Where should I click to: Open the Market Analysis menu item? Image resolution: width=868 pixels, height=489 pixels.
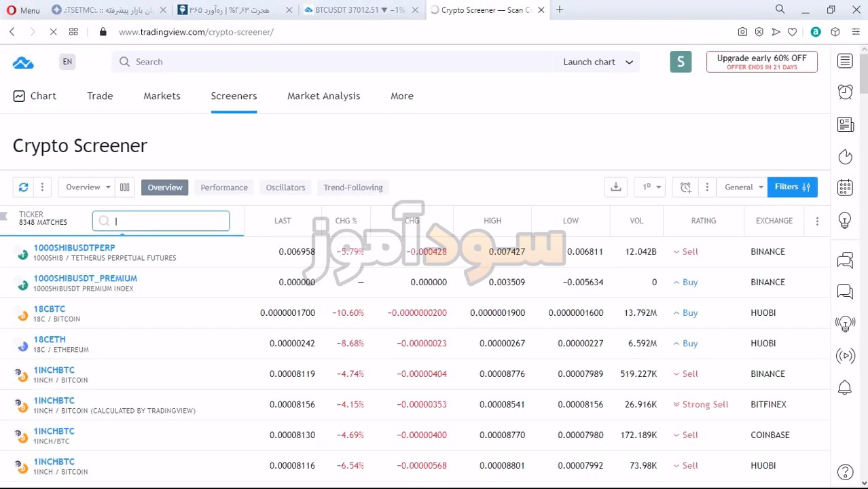point(323,96)
